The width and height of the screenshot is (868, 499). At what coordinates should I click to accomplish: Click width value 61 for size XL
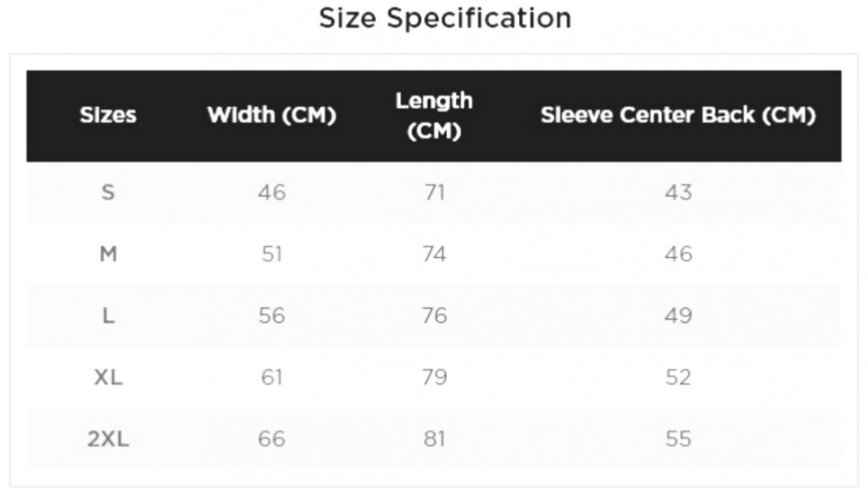272,378
